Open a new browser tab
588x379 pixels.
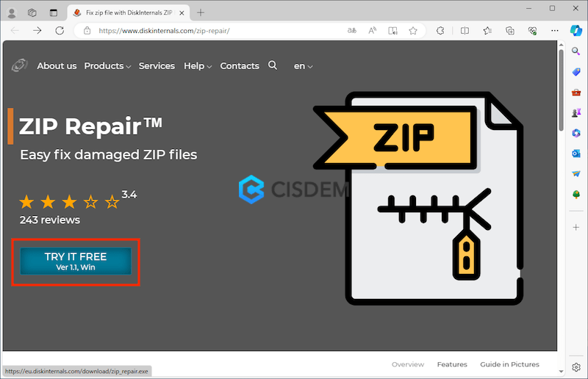(201, 12)
